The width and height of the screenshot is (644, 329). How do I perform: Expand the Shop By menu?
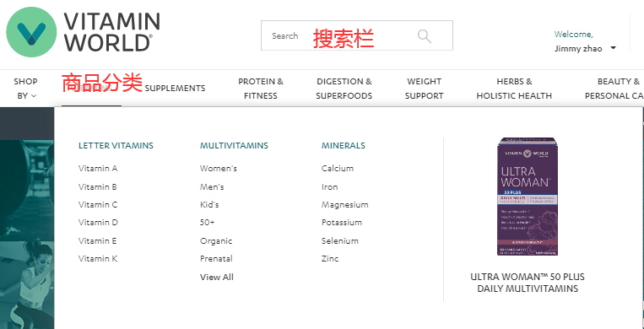click(26, 89)
